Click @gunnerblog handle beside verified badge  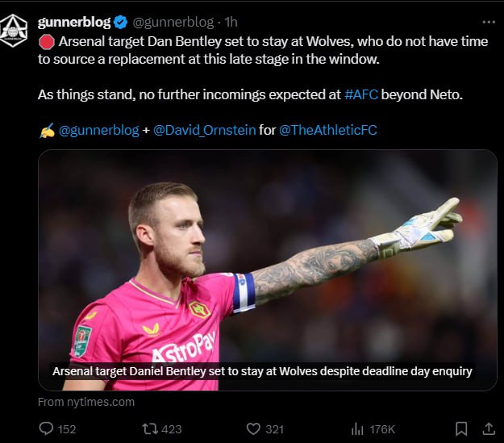tap(173, 22)
